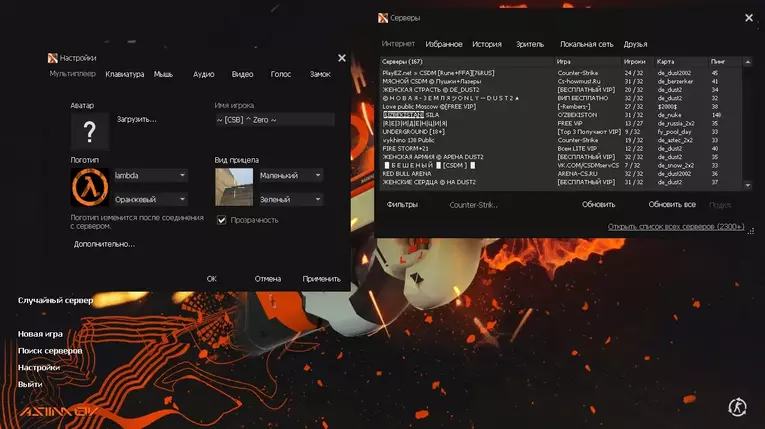Sort by the Игроки column header

[x=638, y=62]
